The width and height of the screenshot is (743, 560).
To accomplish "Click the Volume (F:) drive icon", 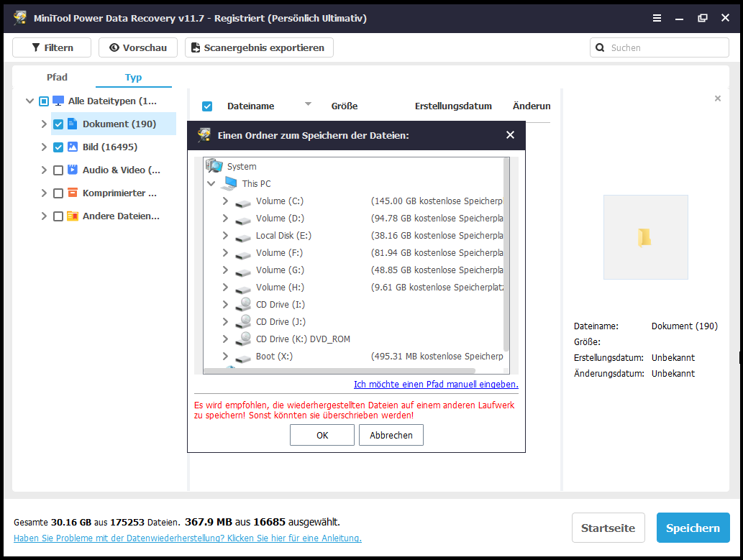I will click(243, 254).
